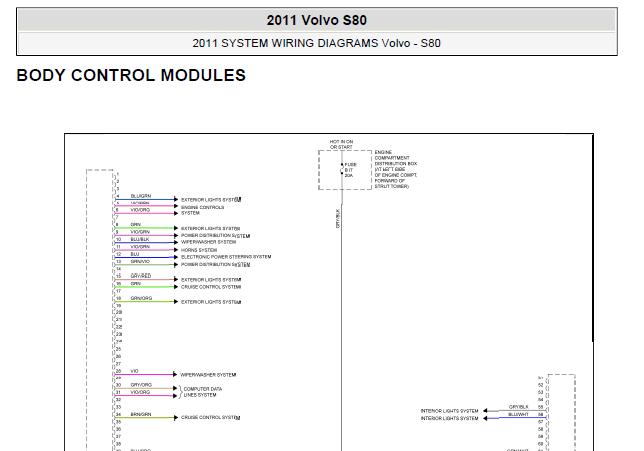Click pin number 53 on the right connector
The height and width of the screenshot is (451, 644).
click(540, 392)
